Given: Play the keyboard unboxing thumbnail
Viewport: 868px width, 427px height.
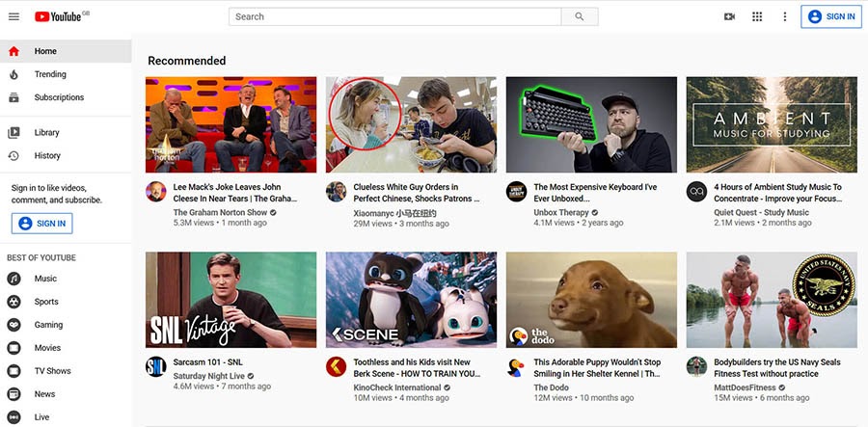Looking at the screenshot, I should coord(591,124).
